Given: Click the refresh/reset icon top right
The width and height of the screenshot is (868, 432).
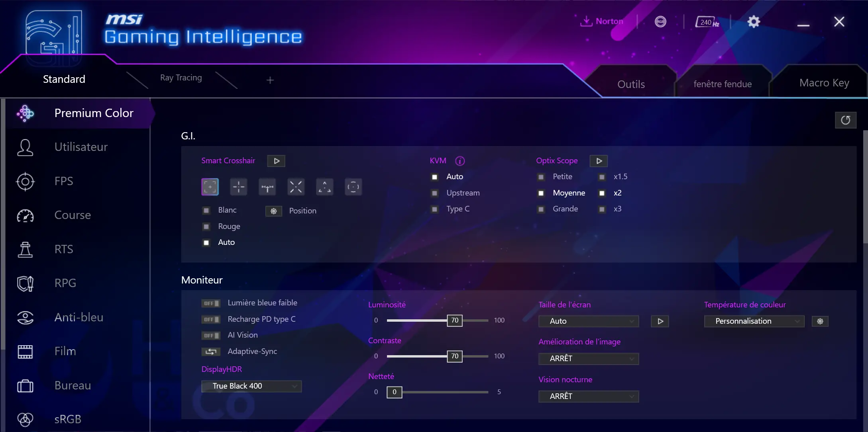Looking at the screenshot, I should (845, 120).
